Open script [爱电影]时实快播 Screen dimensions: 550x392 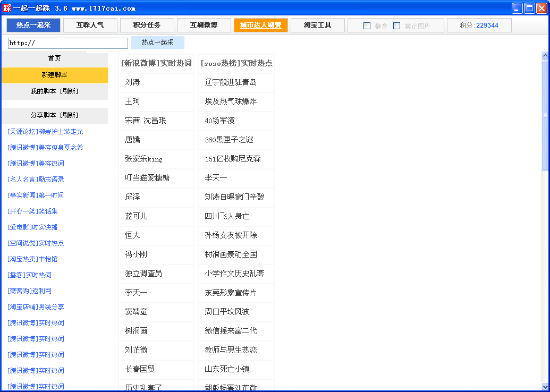click(32, 227)
